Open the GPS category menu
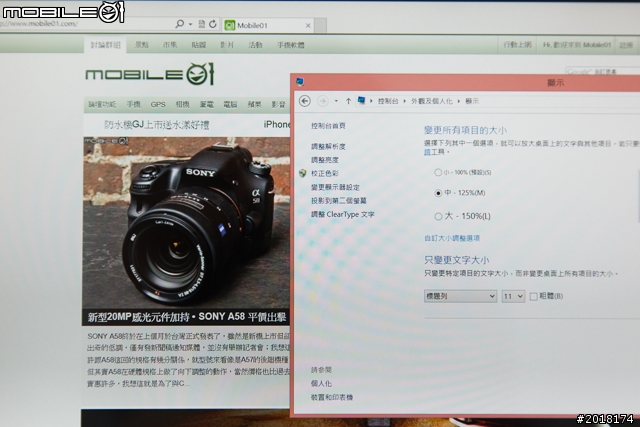Screen dimensions: 640x427 click(x=158, y=105)
